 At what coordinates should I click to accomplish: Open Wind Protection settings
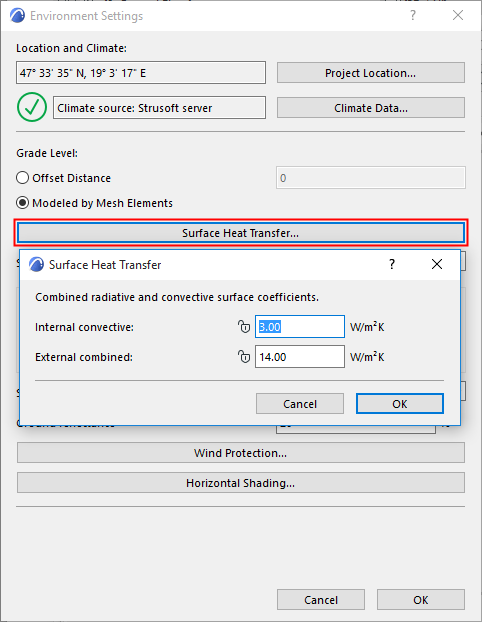pos(240,453)
